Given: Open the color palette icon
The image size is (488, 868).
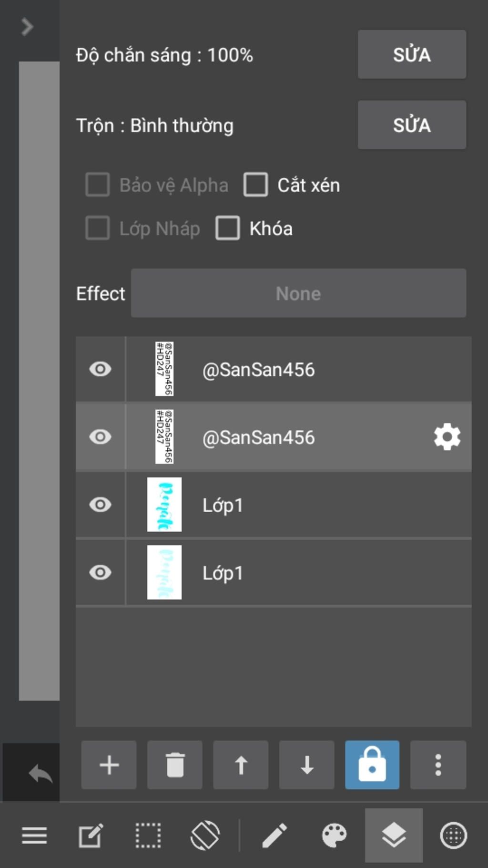Looking at the screenshot, I should tap(334, 836).
